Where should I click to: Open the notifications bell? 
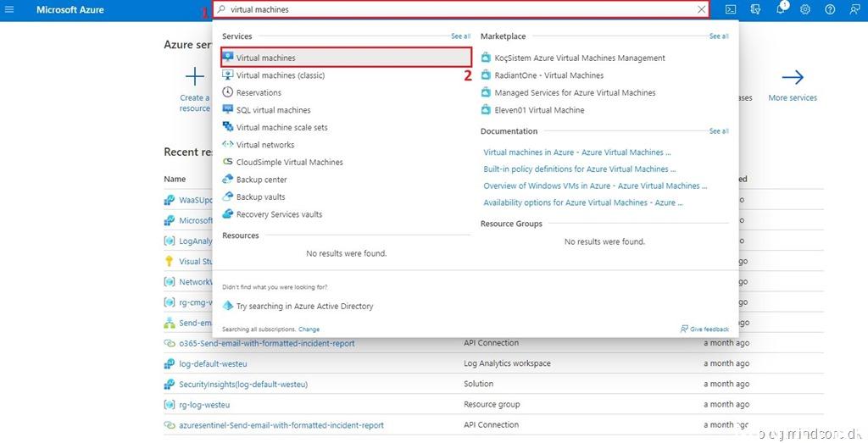pyautogui.click(x=781, y=9)
